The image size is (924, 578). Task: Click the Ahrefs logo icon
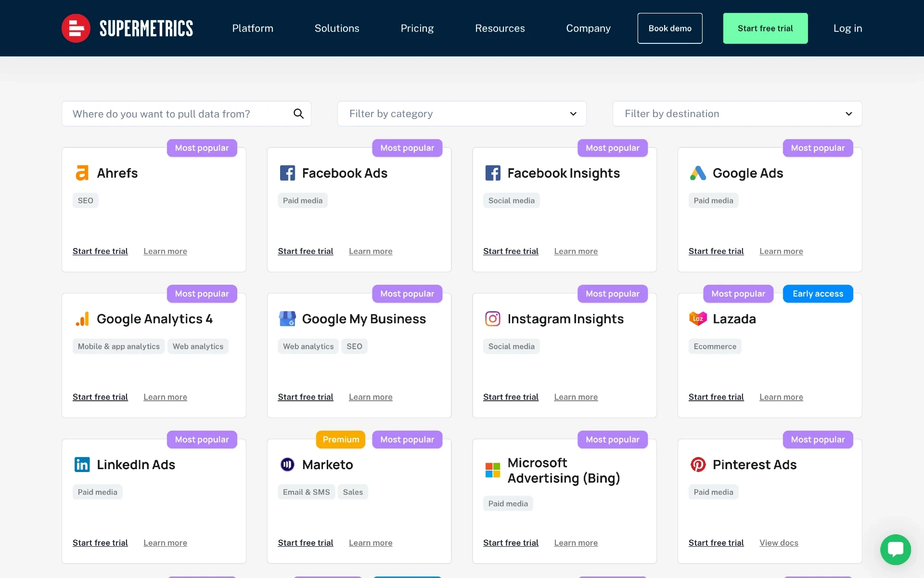(x=82, y=173)
